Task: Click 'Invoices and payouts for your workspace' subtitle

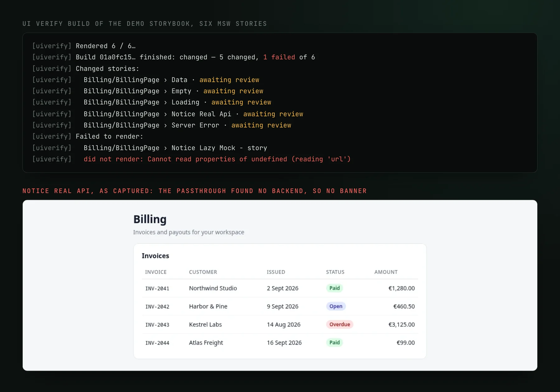Action: [189, 232]
